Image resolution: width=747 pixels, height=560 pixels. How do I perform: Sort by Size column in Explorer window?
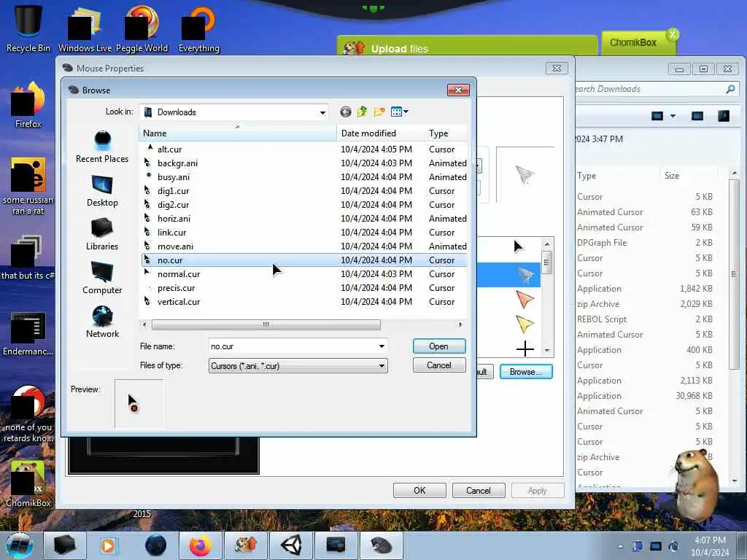coord(672,175)
